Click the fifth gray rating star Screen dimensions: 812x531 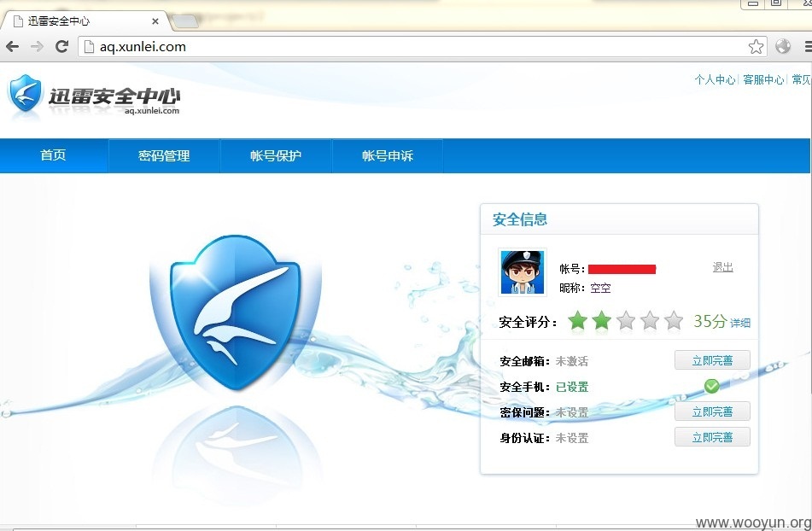coord(673,321)
